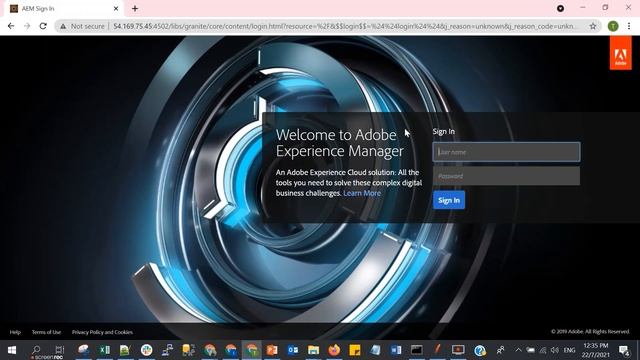Open Slack from the taskbar
The image size is (640, 360).
146,350
